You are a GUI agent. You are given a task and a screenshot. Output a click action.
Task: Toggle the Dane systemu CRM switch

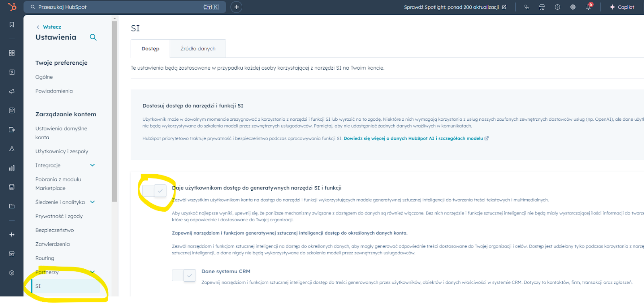point(184,275)
